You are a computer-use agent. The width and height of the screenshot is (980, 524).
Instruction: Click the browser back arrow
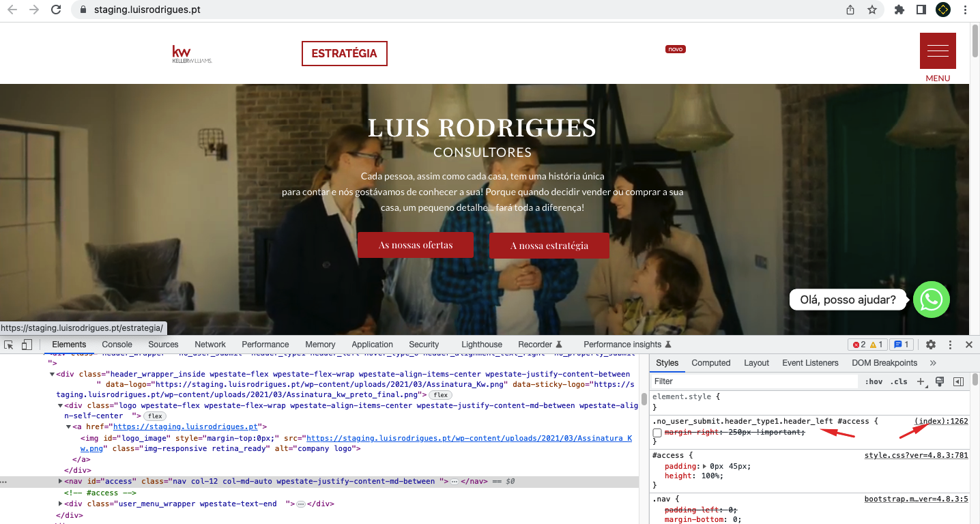click(14, 10)
